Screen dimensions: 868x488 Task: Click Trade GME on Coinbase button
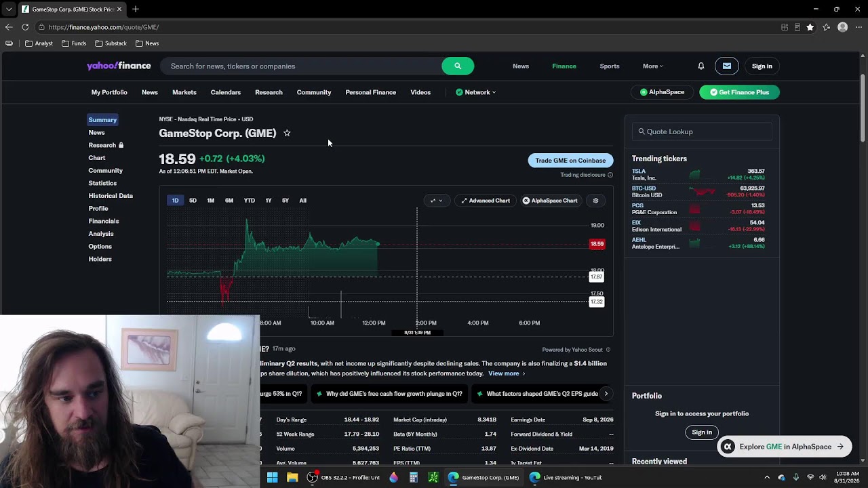click(570, 161)
